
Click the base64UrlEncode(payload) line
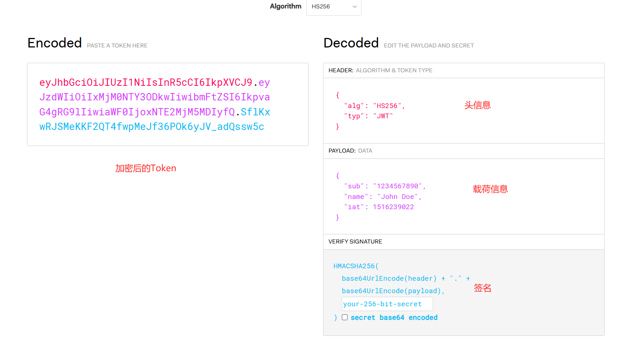pos(393,291)
